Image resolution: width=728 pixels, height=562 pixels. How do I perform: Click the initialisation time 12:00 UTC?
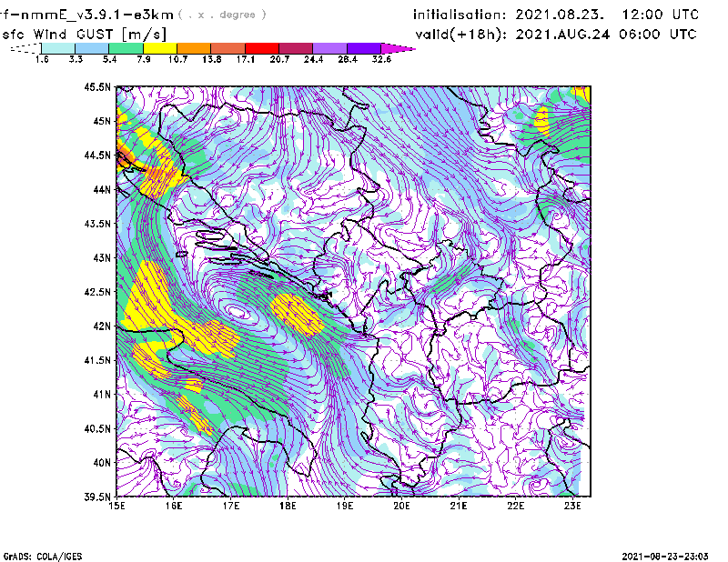click(x=661, y=15)
